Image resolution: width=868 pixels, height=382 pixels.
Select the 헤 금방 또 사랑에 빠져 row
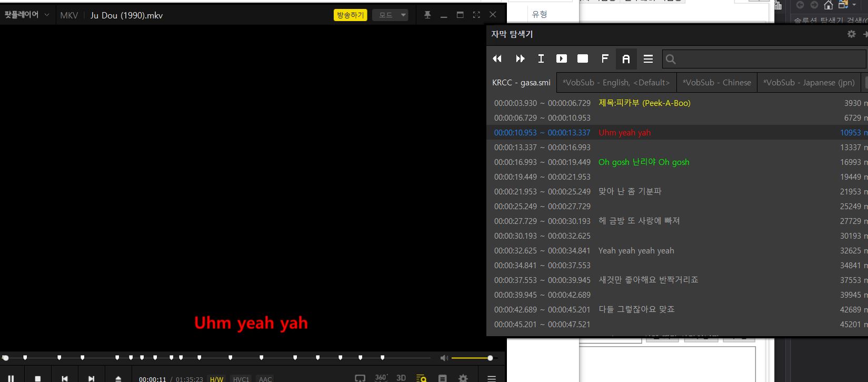[677, 221]
